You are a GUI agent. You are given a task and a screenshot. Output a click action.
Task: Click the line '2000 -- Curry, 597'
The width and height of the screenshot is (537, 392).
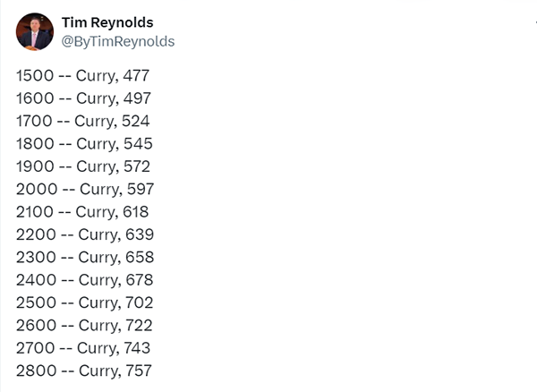pos(85,189)
